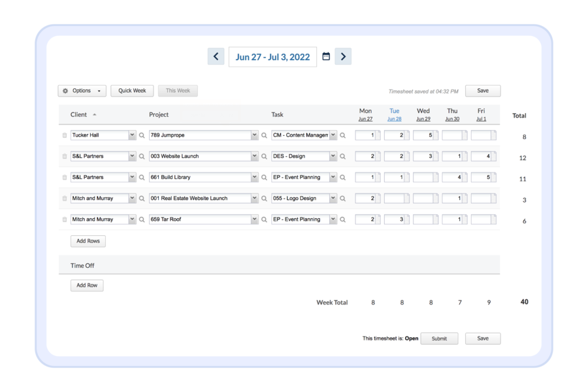Delete the Tucker Hall row via trash icon
588x392 pixels.
65,136
